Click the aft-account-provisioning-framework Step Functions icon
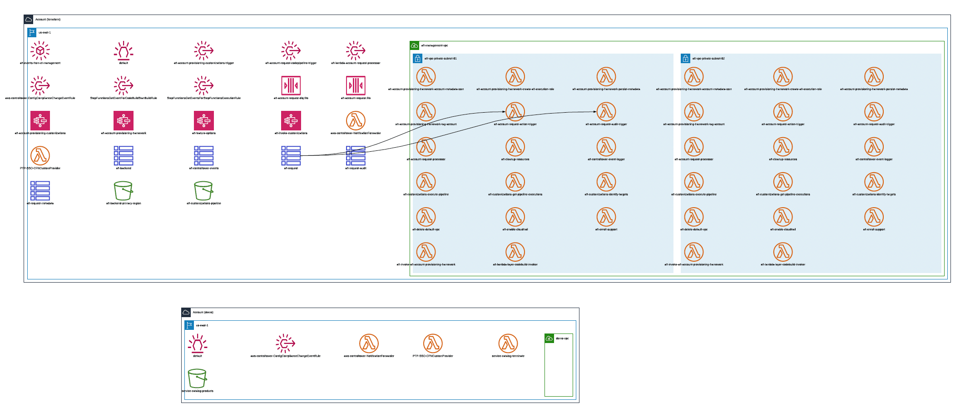 coord(123,120)
